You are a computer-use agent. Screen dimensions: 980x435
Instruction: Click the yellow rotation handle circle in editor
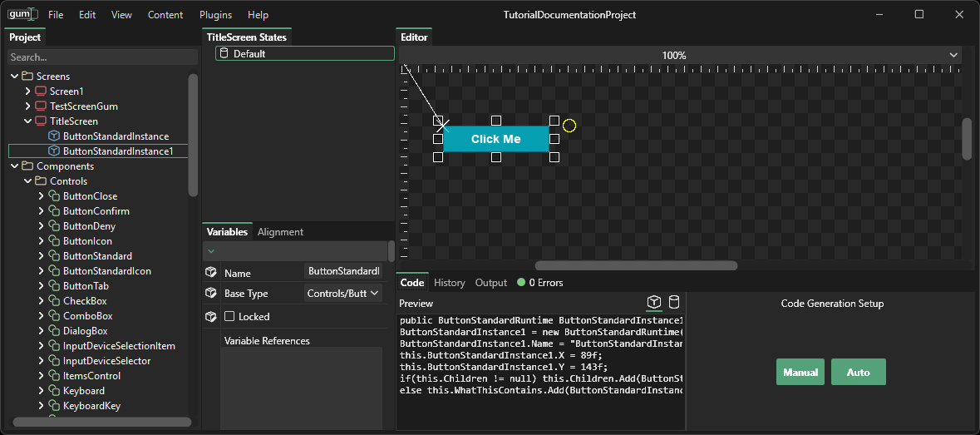click(569, 126)
